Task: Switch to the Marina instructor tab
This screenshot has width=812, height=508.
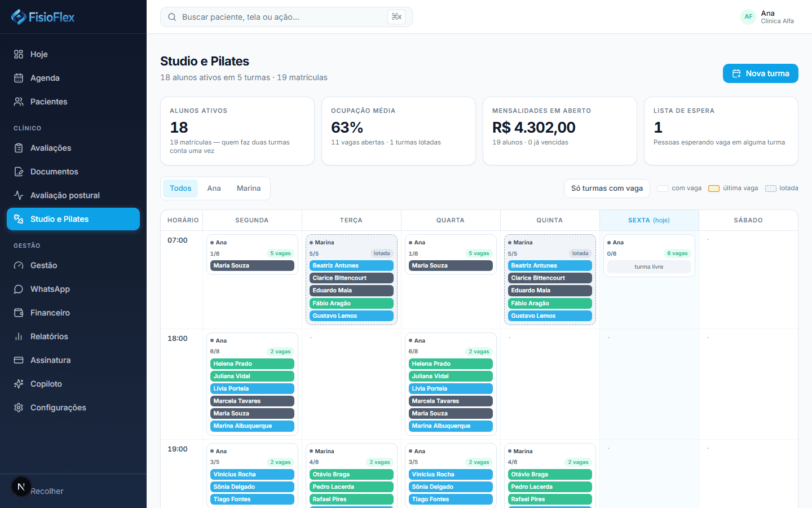Action: [249, 189]
